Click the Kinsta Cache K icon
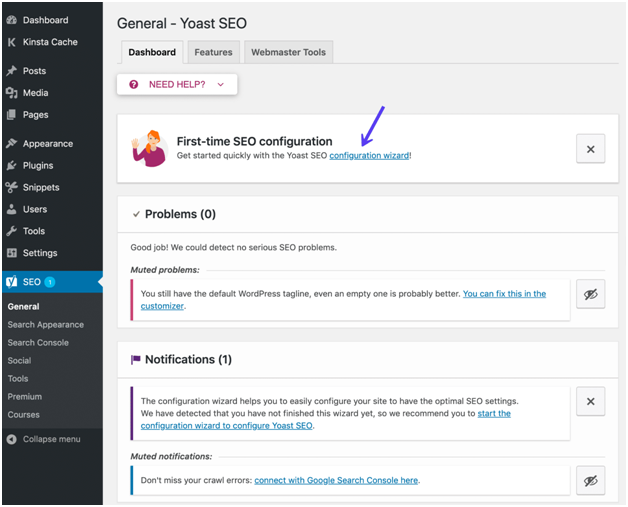 tap(12, 42)
